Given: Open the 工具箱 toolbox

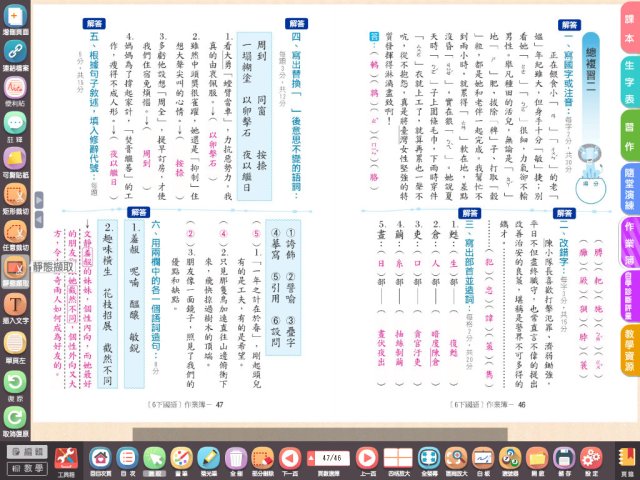Looking at the screenshot, I should point(68,460).
